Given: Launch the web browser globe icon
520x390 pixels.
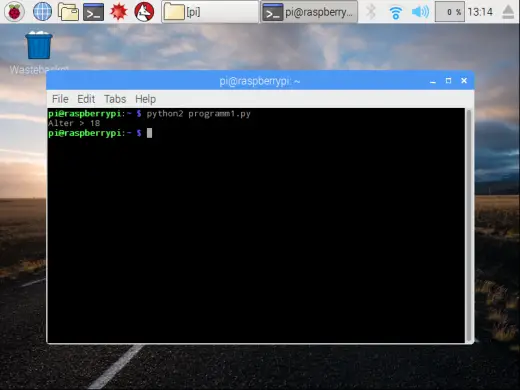Looking at the screenshot, I should tap(43, 12).
